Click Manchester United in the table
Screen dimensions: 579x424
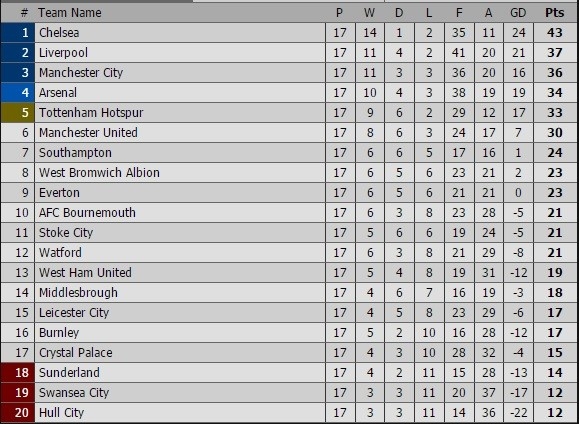pyautogui.click(x=88, y=133)
